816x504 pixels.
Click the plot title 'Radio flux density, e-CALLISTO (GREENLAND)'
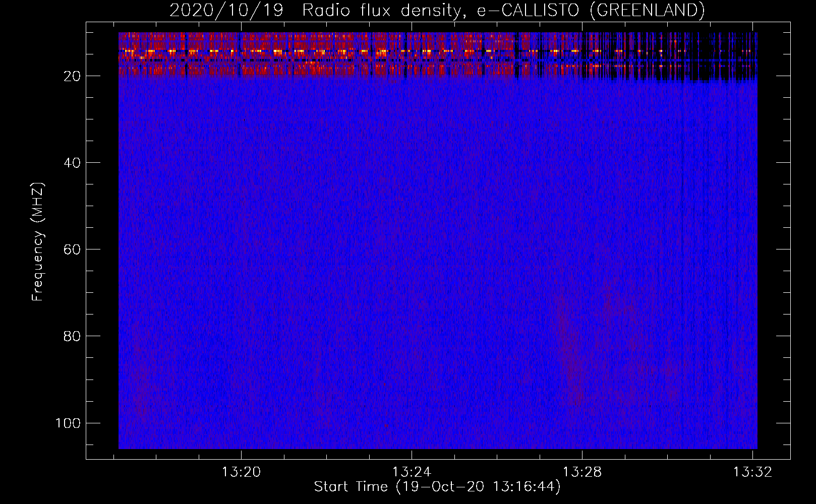[503, 11]
